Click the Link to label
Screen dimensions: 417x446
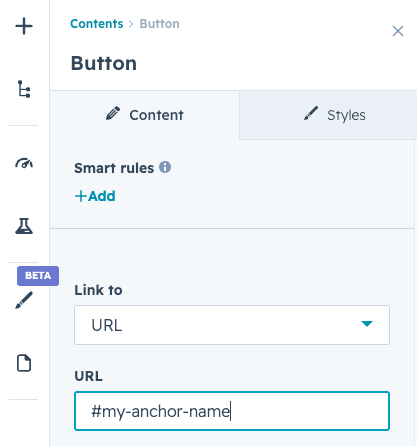point(98,290)
